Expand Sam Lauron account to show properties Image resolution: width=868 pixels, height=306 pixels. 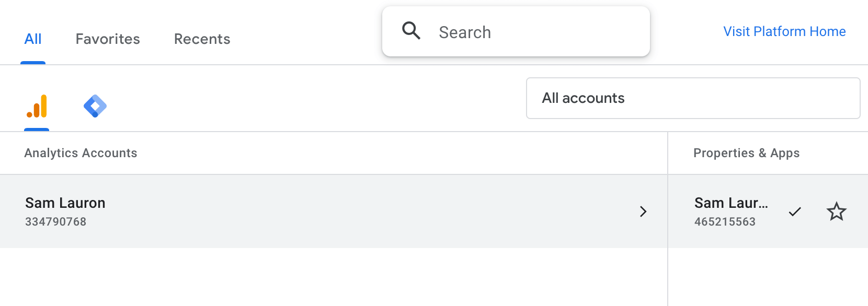click(643, 211)
